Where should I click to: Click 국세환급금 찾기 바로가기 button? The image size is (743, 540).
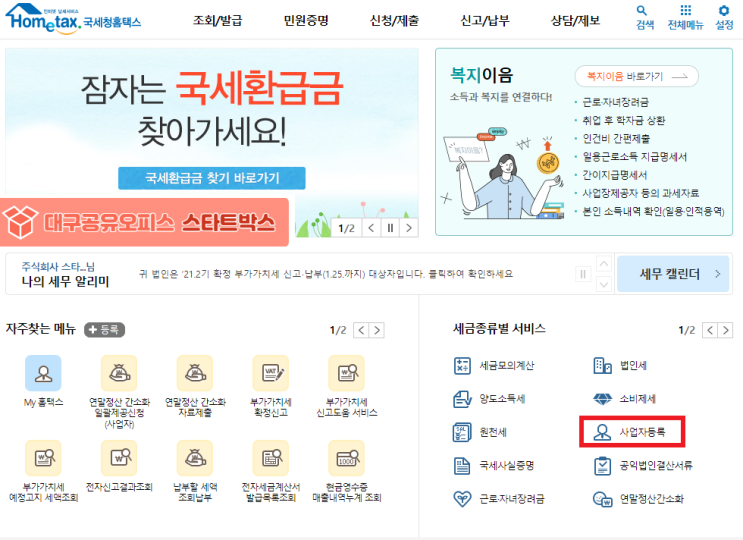[x=212, y=178]
